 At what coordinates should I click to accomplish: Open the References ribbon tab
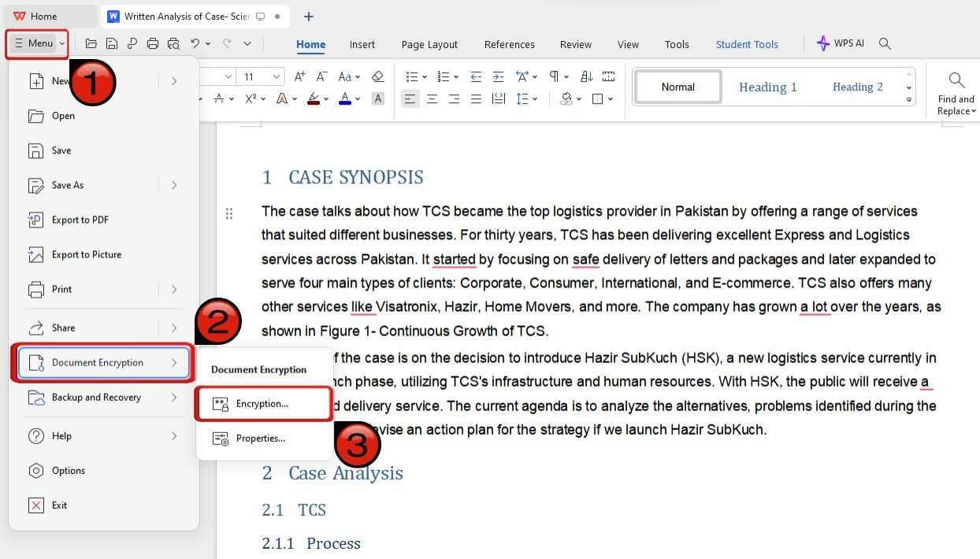point(510,44)
